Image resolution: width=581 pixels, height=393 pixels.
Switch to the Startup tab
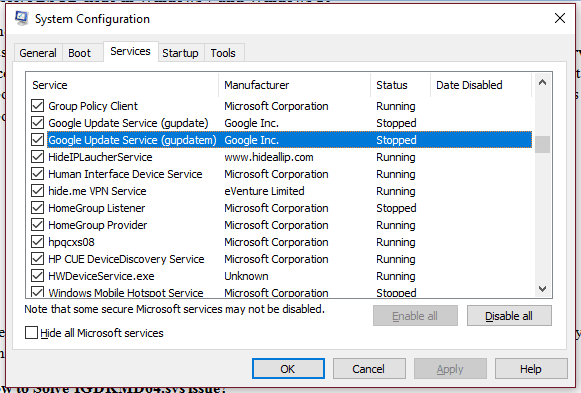coord(180,53)
